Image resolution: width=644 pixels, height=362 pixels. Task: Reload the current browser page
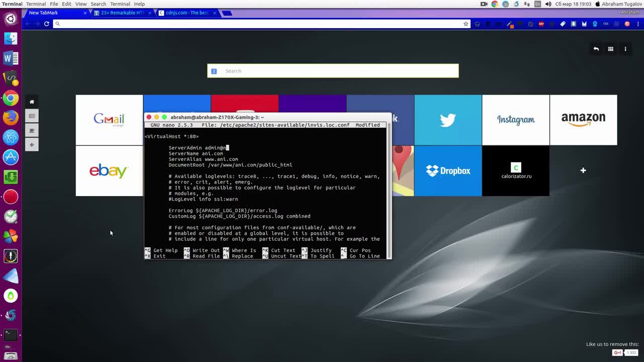coord(47,24)
